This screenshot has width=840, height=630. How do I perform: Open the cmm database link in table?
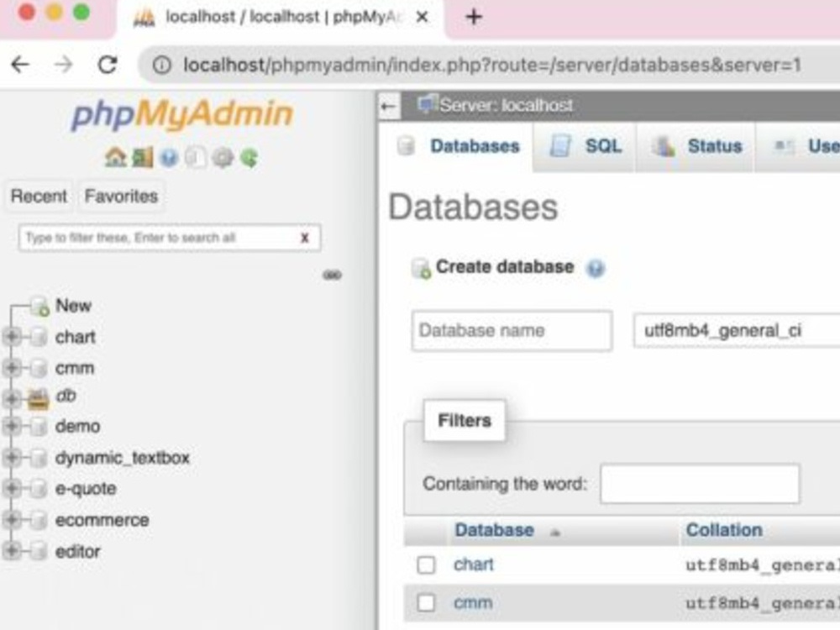pyautogui.click(x=473, y=602)
